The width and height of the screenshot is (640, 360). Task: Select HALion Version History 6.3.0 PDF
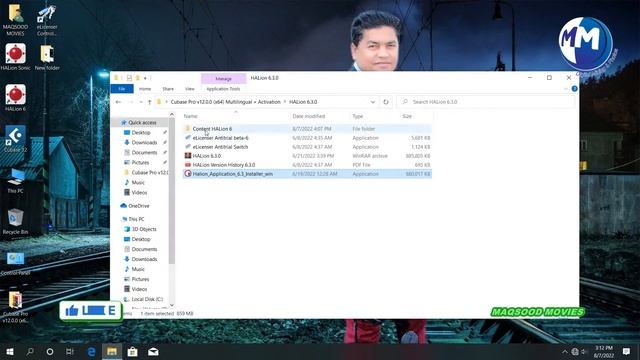(307, 165)
